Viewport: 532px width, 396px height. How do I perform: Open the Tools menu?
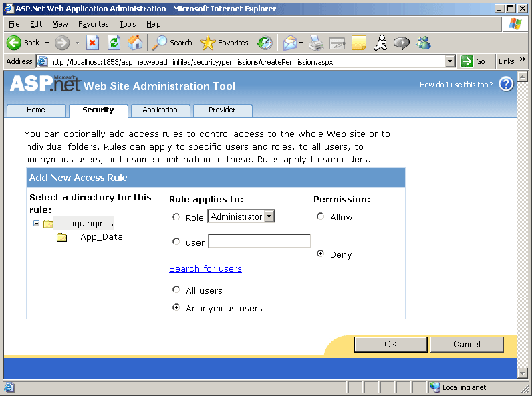(127, 24)
